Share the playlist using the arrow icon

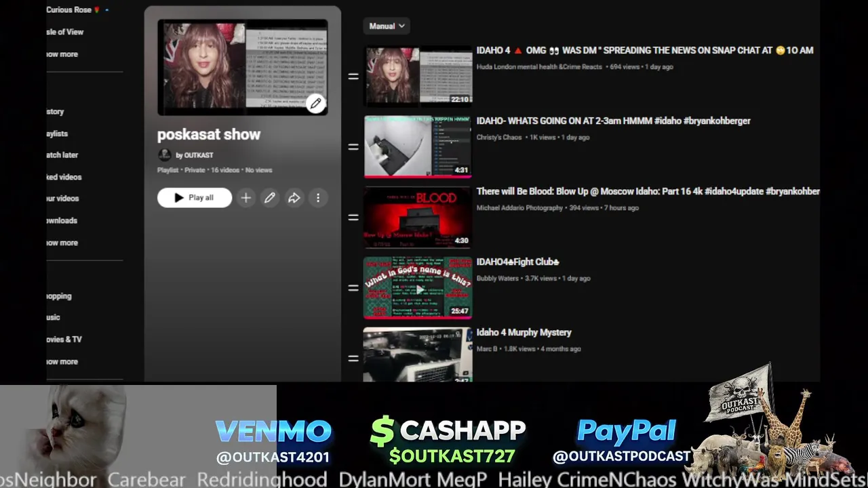tap(294, 198)
